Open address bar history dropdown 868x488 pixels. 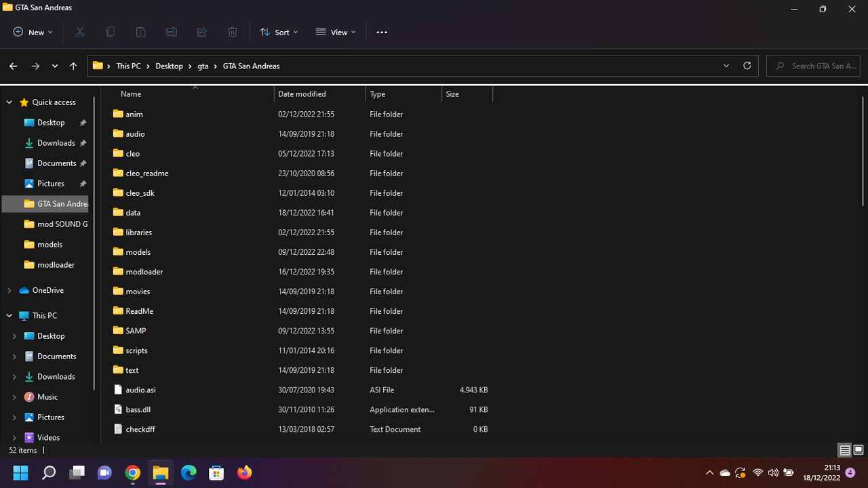726,66
